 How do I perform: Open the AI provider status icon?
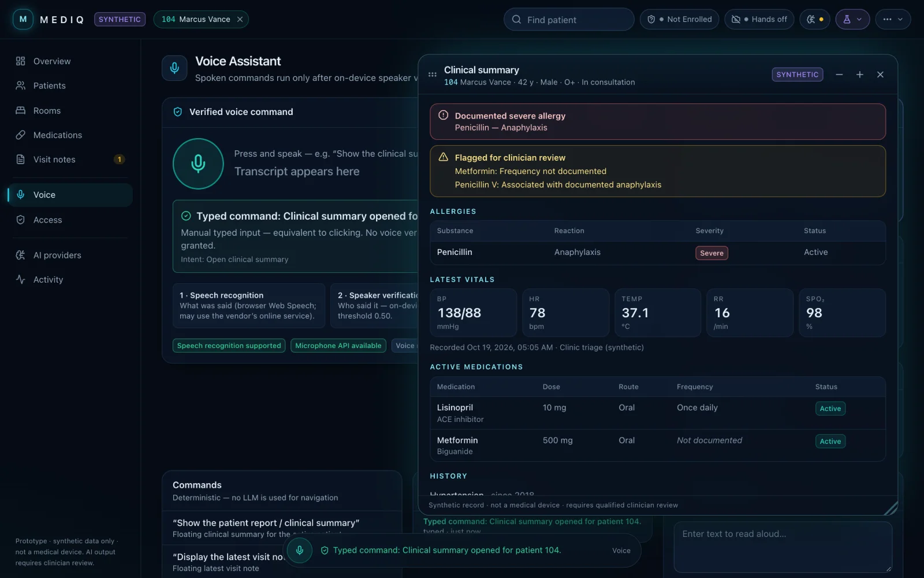[815, 19]
